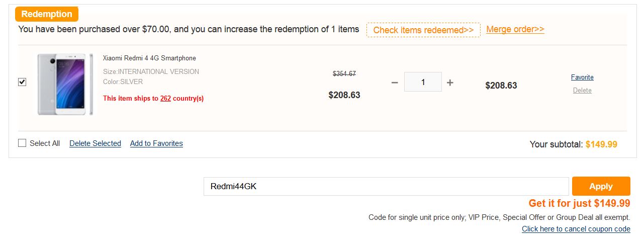Click the $149.99 subtotal amount

click(601, 144)
